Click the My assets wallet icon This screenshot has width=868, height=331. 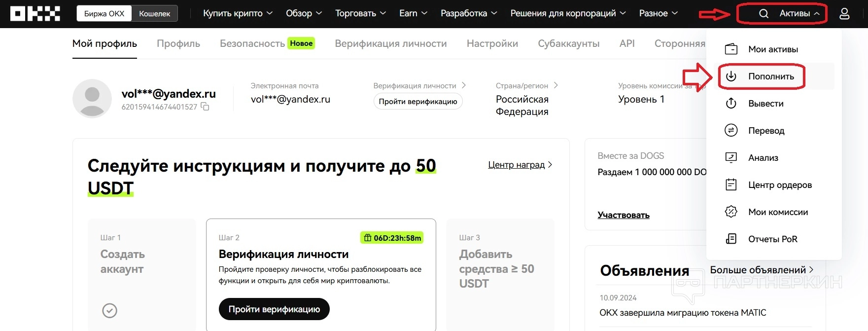pos(731,49)
